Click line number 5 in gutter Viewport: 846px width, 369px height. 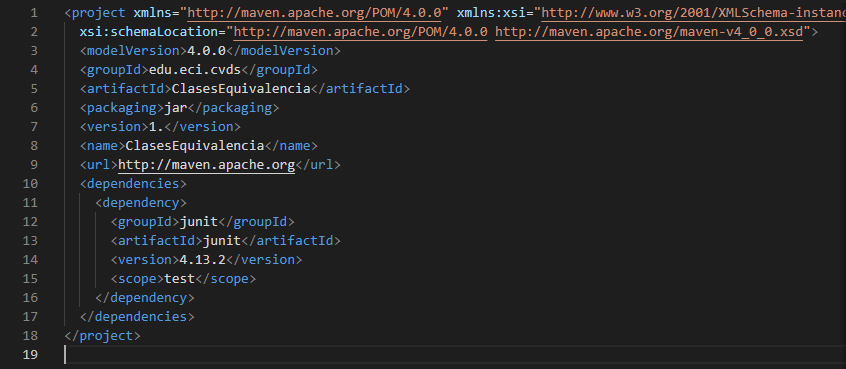coord(34,88)
